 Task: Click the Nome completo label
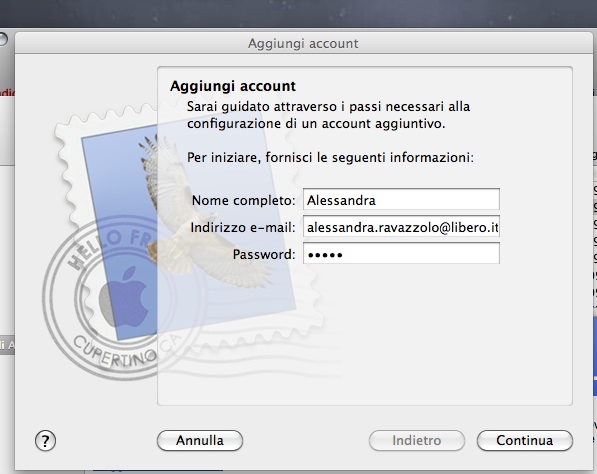[243, 200]
